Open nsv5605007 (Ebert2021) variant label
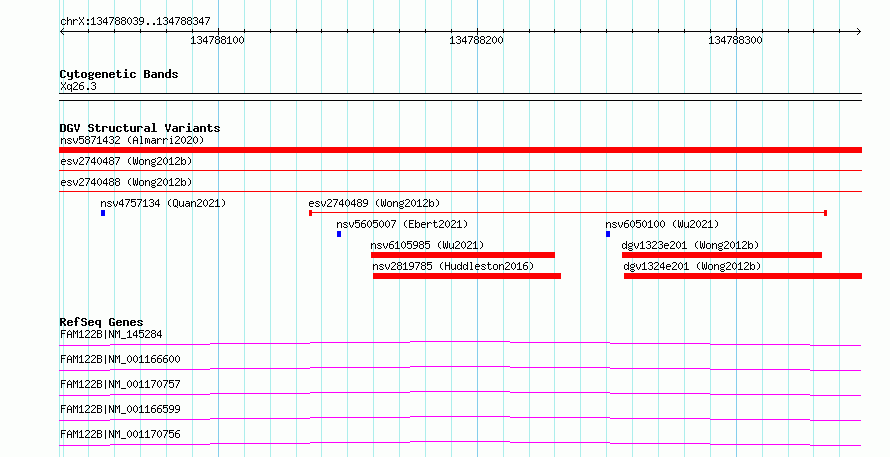This screenshot has width=890, height=457. tap(402, 224)
